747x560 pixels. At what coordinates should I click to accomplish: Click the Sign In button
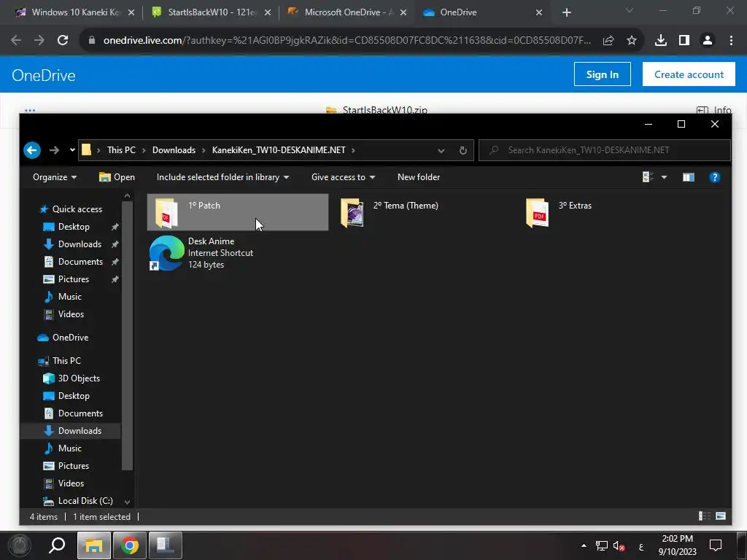point(602,74)
